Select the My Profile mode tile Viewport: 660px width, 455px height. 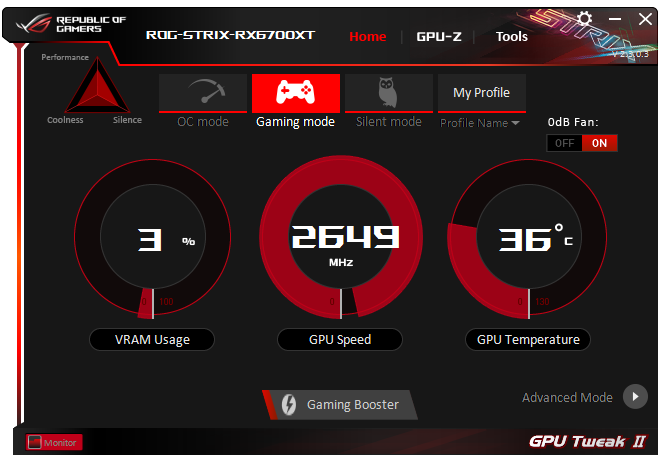[482, 93]
